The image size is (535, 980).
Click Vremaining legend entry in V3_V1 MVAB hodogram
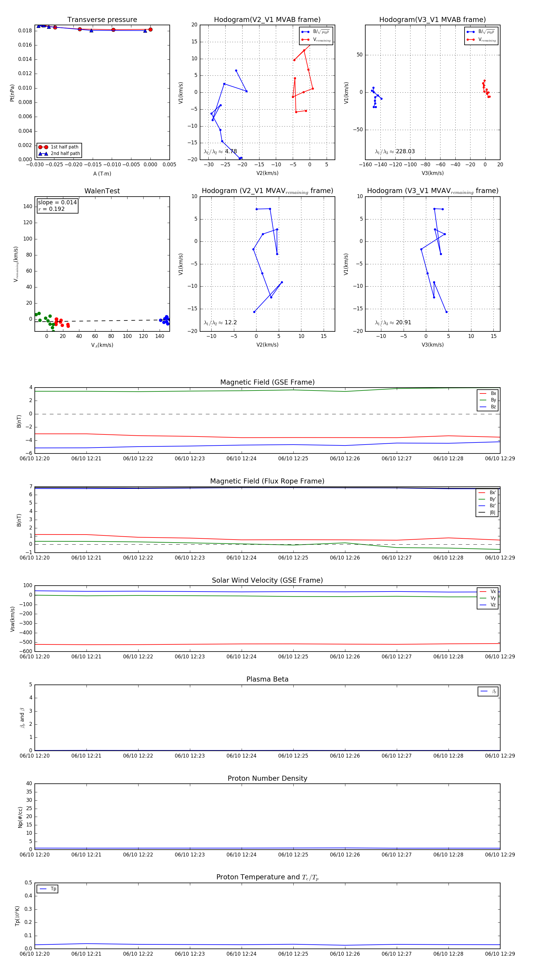point(481,39)
